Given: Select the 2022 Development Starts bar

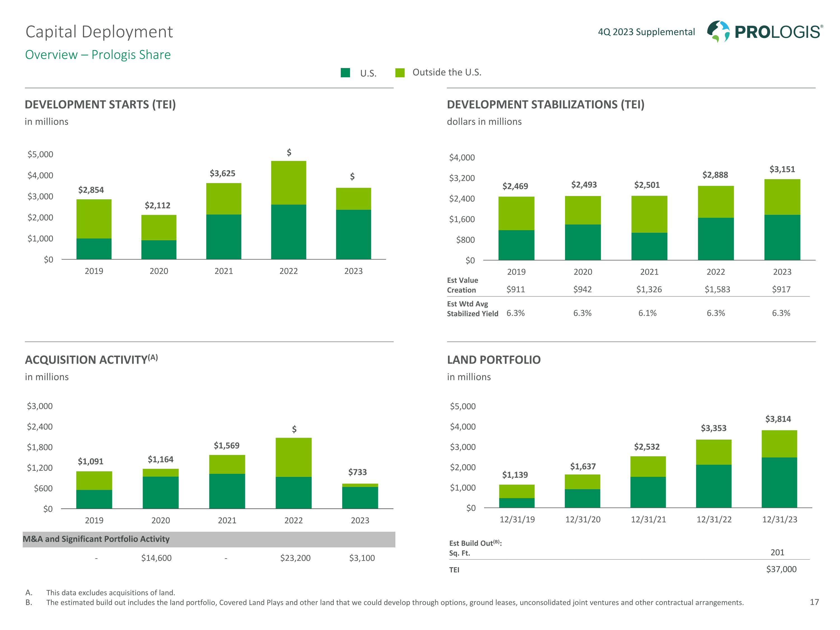Looking at the screenshot, I should [288, 210].
